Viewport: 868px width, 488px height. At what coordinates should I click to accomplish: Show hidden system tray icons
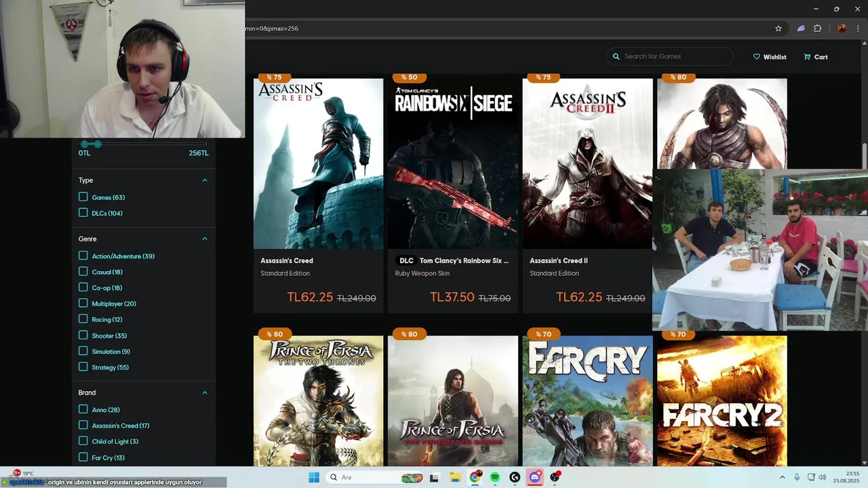782,477
